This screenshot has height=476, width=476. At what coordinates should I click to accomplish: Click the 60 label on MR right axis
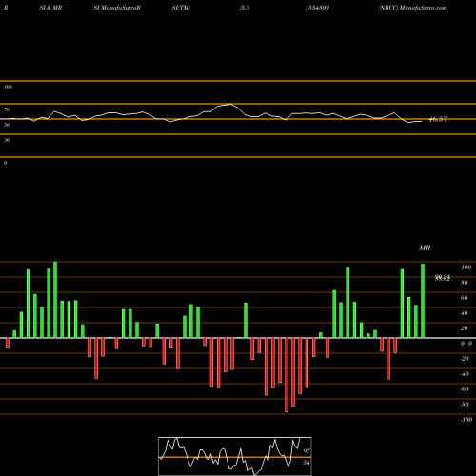(x=465, y=298)
